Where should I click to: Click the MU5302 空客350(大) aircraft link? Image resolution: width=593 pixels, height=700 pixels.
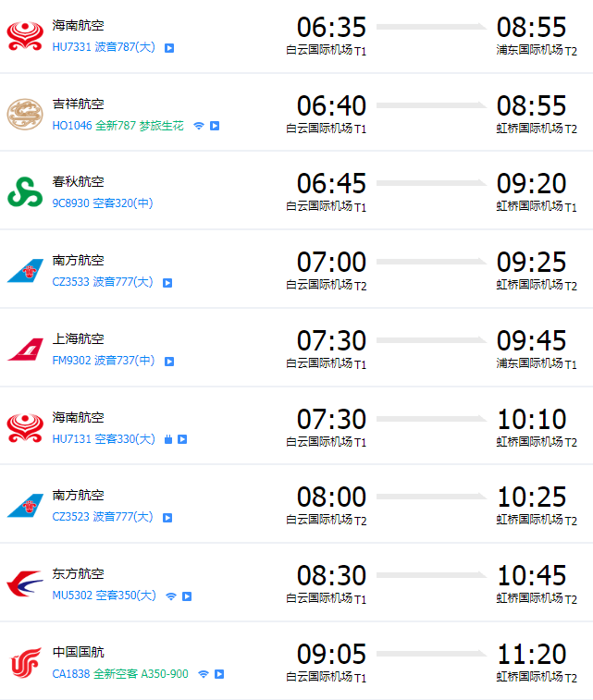[x=104, y=596]
